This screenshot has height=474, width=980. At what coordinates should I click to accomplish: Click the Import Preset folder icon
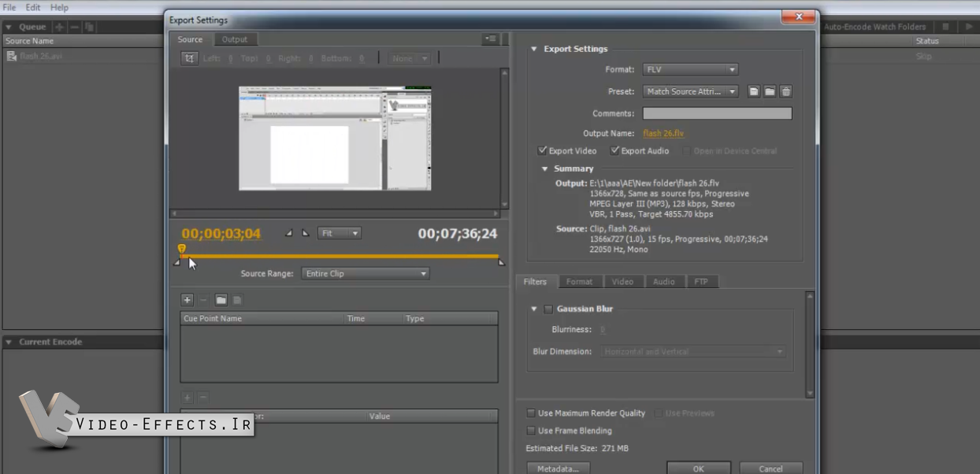(x=770, y=91)
